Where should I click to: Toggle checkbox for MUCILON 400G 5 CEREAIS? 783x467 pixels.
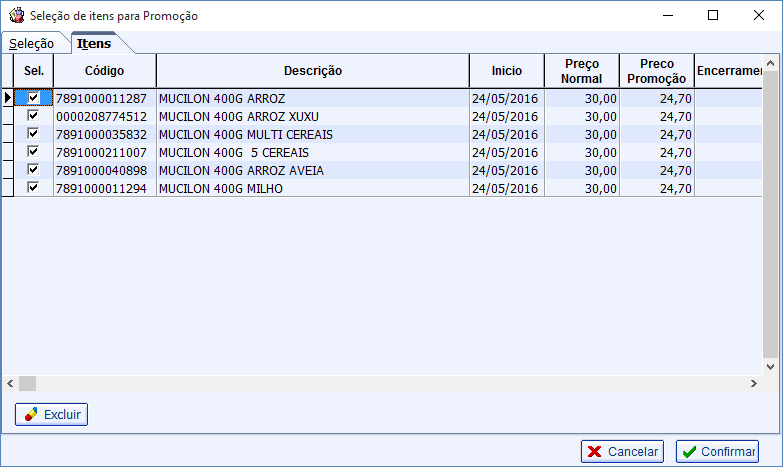(x=33, y=152)
